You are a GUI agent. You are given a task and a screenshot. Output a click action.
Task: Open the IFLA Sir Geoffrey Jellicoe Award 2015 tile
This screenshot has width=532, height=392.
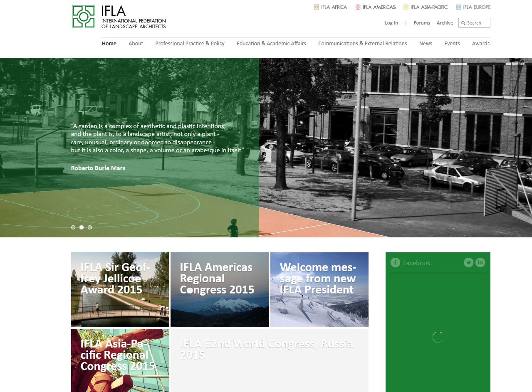[x=120, y=289]
